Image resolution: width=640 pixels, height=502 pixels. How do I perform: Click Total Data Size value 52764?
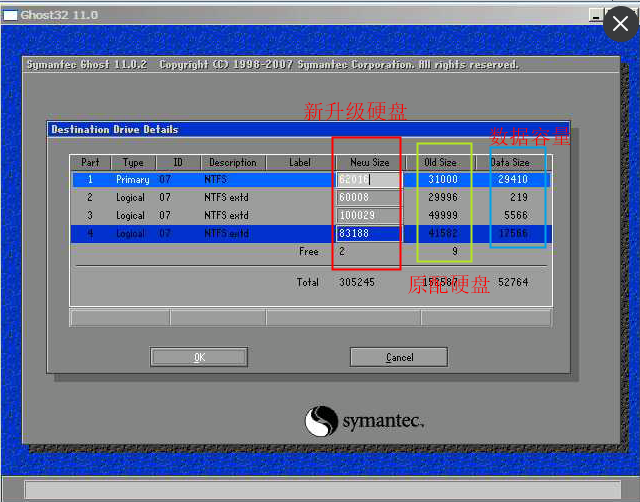(513, 282)
